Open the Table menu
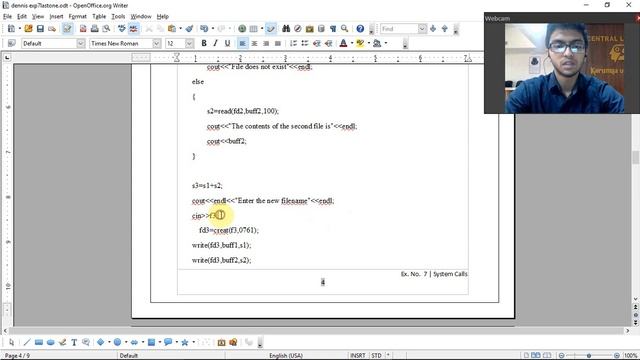Viewport: 640px width, 360px height. 99,16
